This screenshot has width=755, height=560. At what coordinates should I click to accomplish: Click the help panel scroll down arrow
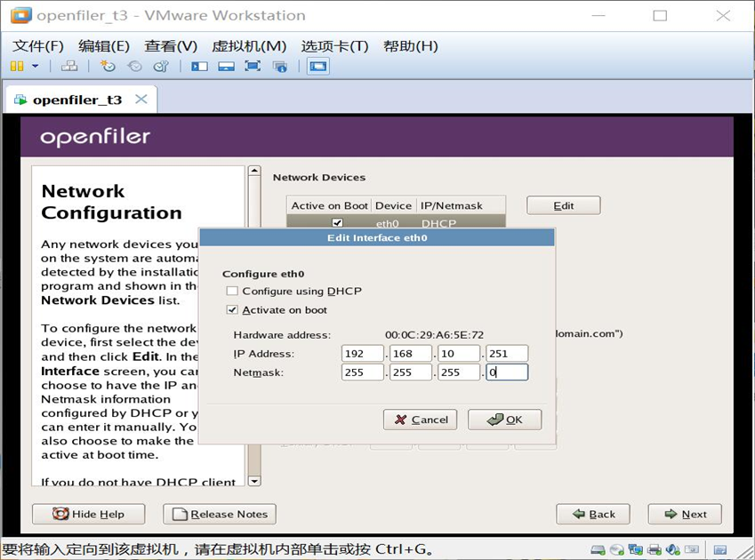click(254, 481)
